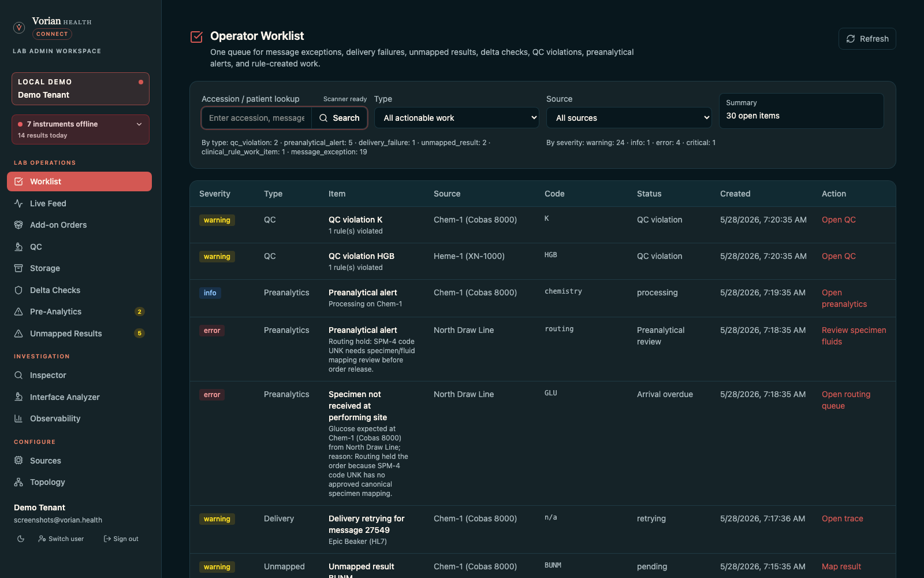This screenshot has width=924, height=578.
Task: Click the GLU code cell
Action: coord(551,393)
